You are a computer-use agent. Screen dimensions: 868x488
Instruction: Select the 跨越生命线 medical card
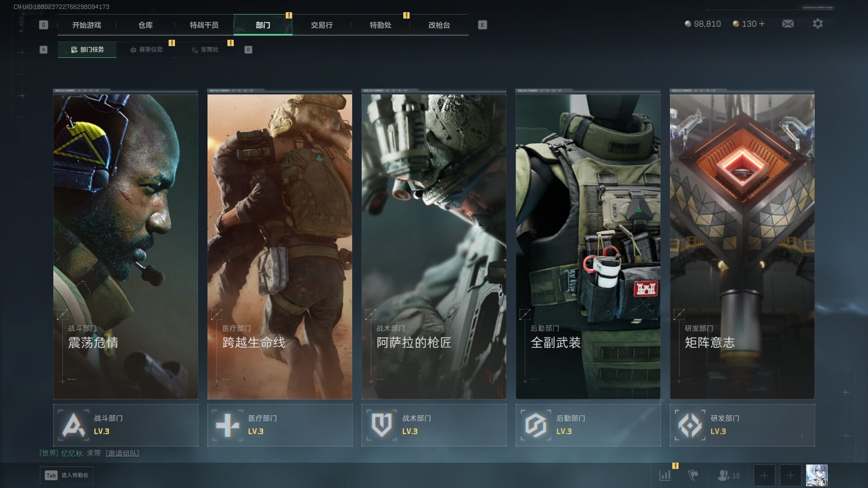pyautogui.click(x=279, y=246)
